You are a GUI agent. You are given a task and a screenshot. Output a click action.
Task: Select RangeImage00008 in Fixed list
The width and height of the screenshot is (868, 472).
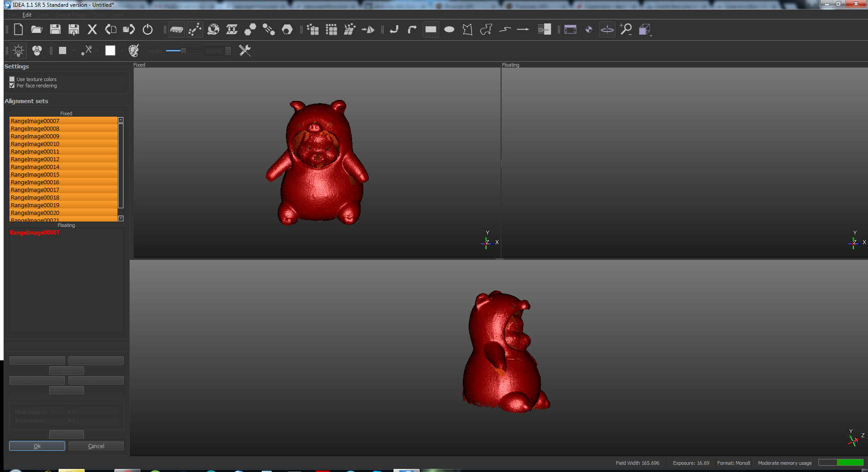tap(63, 128)
